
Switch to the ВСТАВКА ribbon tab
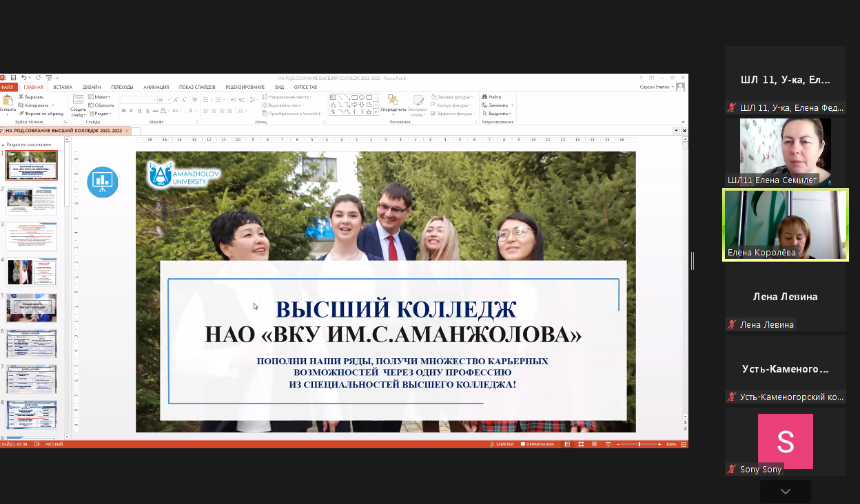click(x=63, y=87)
